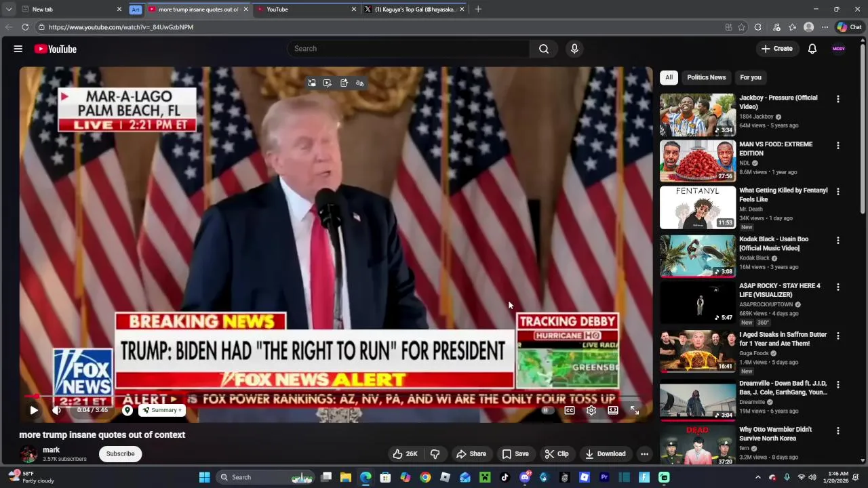
Task: Add this page to favorites star
Action: 742,27
